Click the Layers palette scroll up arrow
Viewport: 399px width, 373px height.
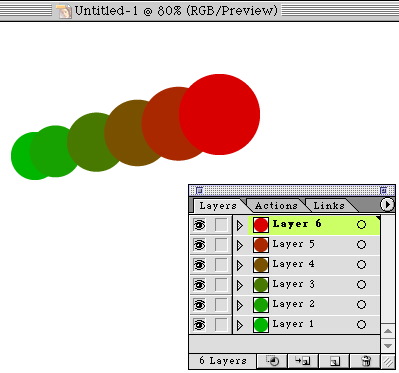(x=388, y=331)
